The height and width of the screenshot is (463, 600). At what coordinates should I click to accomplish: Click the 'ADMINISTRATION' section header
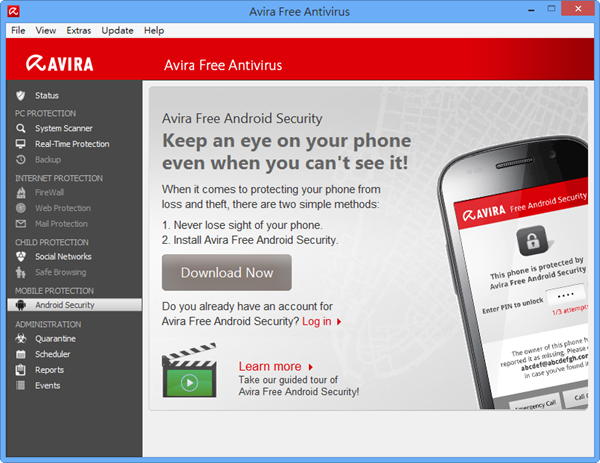(x=48, y=324)
